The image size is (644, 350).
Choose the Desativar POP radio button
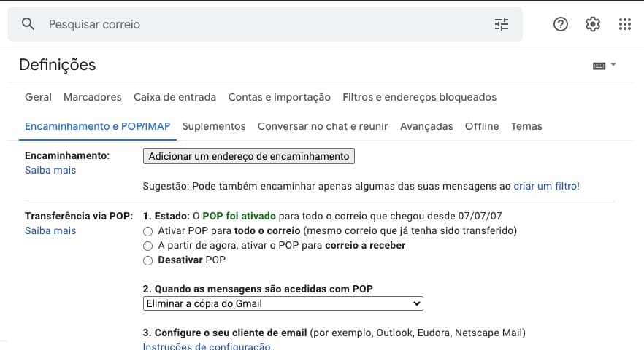click(148, 260)
